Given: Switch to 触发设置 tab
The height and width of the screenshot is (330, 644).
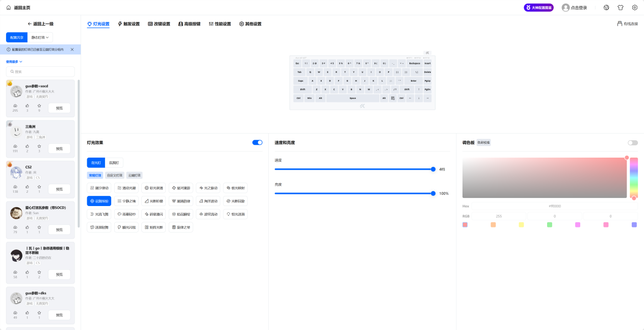Looking at the screenshot, I should tap(128, 24).
